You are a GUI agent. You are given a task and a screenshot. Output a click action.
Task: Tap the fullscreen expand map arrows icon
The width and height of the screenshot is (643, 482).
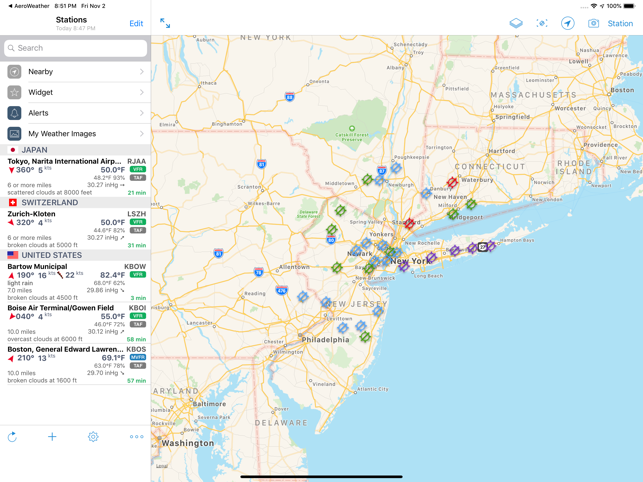(165, 23)
